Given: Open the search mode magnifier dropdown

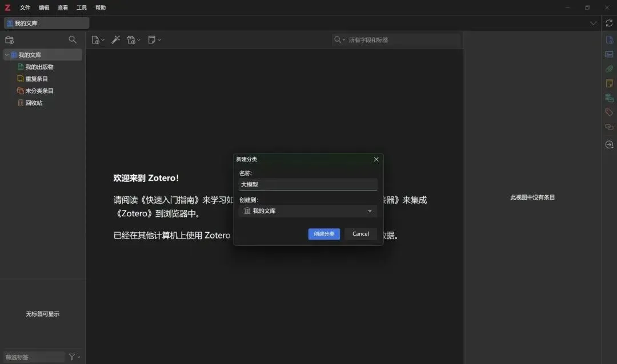Looking at the screenshot, I should pos(339,40).
